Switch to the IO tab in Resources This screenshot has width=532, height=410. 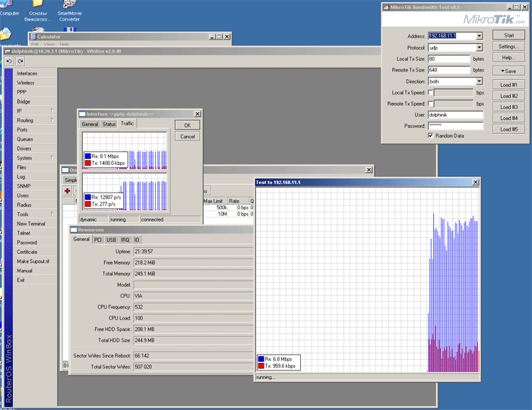pos(136,240)
